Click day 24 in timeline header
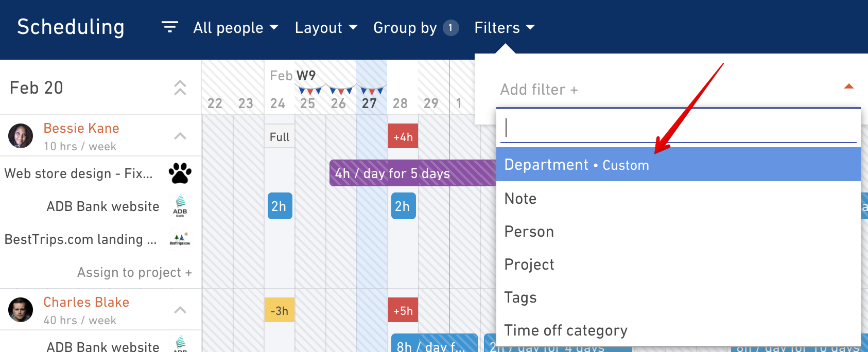The image size is (868, 352). tap(277, 103)
